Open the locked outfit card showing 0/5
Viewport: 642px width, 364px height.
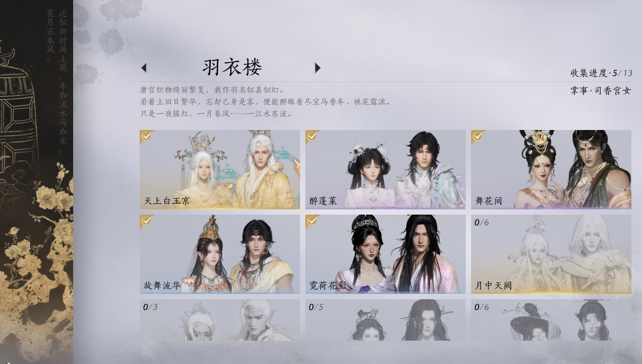point(386,320)
